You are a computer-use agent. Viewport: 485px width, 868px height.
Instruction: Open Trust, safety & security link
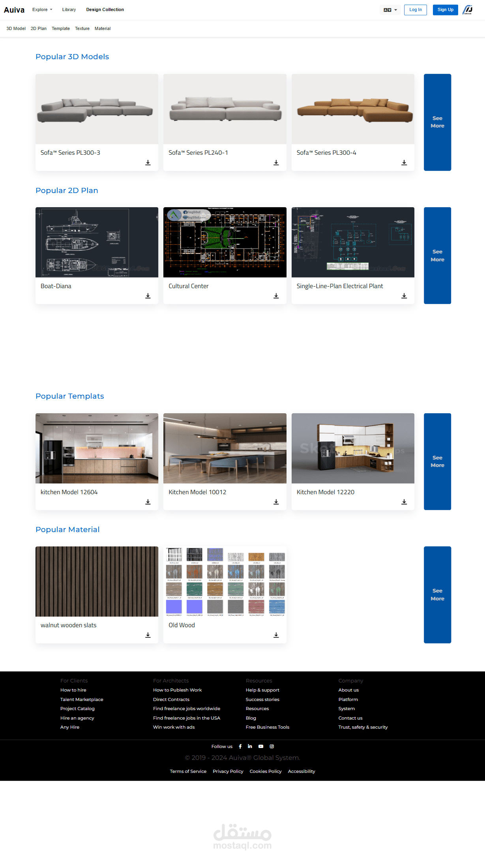(x=363, y=727)
